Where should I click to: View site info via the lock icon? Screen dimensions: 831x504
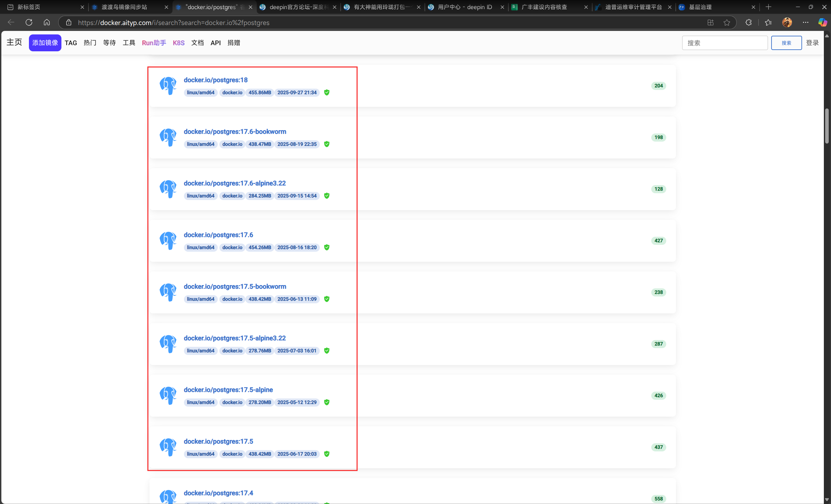click(x=69, y=23)
